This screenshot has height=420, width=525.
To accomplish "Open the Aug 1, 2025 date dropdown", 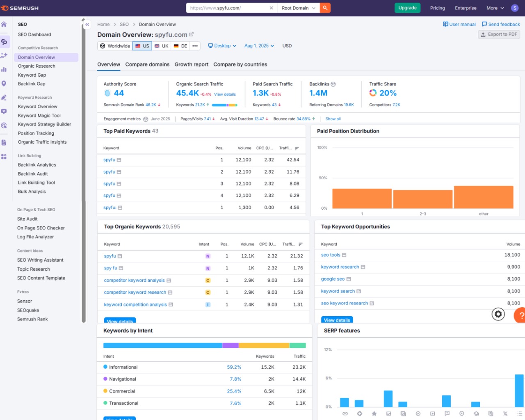I will [x=259, y=46].
